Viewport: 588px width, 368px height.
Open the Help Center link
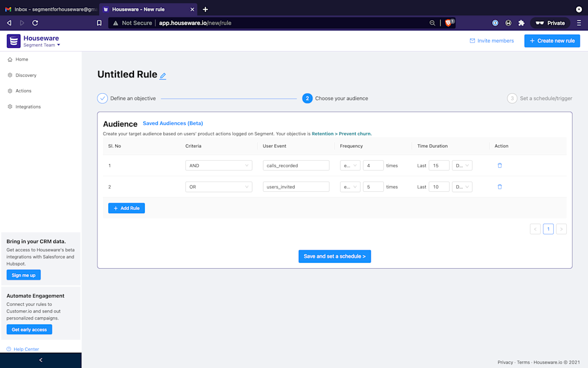pos(26,349)
